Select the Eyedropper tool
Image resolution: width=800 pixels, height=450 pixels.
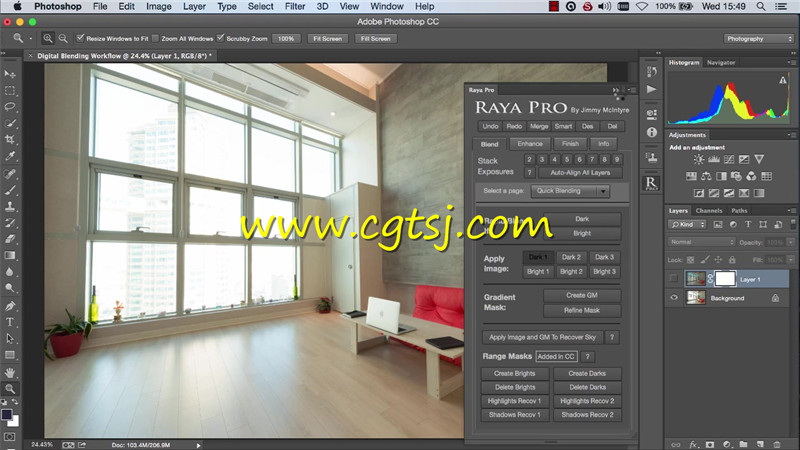point(10,156)
